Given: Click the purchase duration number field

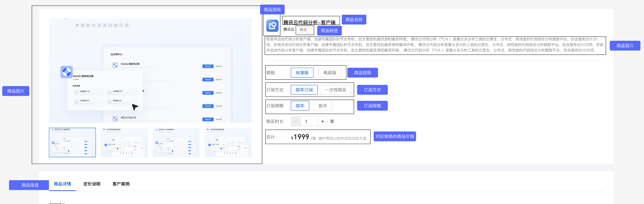Looking at the screenshot, I should [x=309, y=121].
